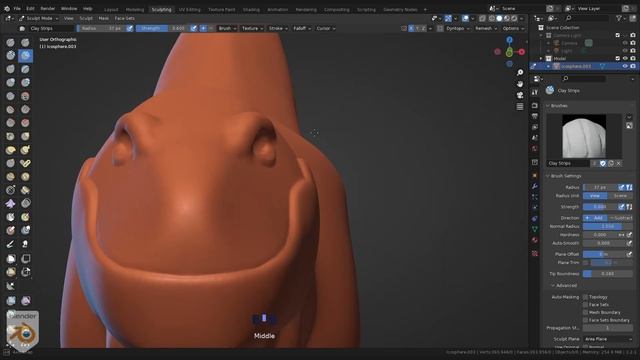Image resolution: width=640 pixels, height=360 pixels.
Task: Open Sculpt Plane Area Plane dropdown
Action: pyautogui.click(x=608, y=339)
